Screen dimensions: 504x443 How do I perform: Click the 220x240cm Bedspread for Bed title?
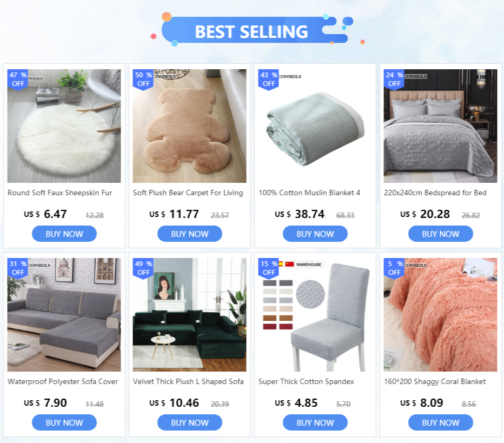point(435,193)
